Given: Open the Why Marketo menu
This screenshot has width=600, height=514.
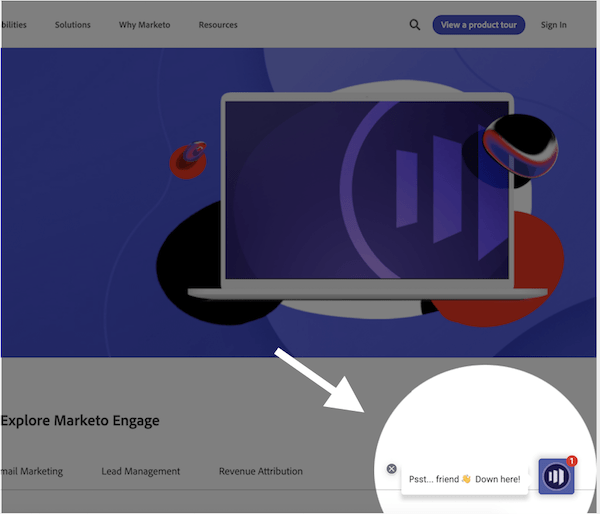Looking at the screenshot, I should click(x=144, y=25).
